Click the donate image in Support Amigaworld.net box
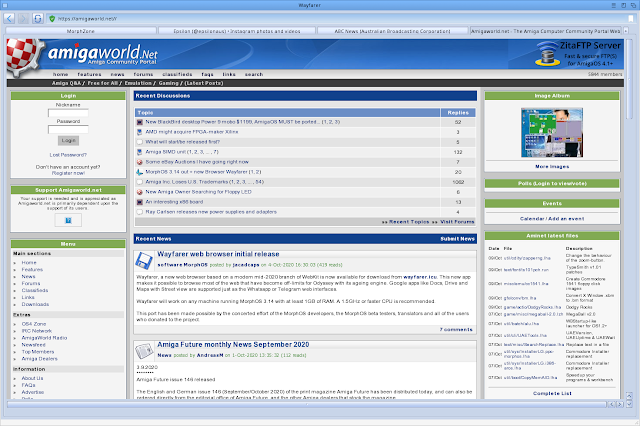640x426 pixels. click(x=68, y=220)
